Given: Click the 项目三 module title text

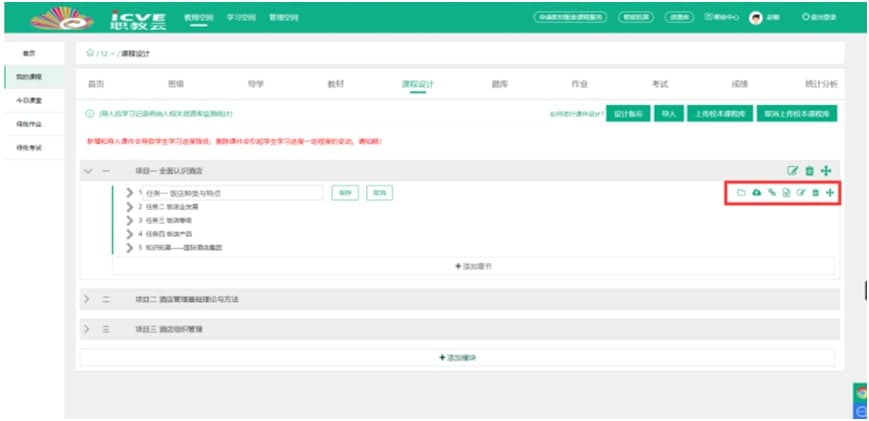Looking at the screenshot, I should click(169, 329).
